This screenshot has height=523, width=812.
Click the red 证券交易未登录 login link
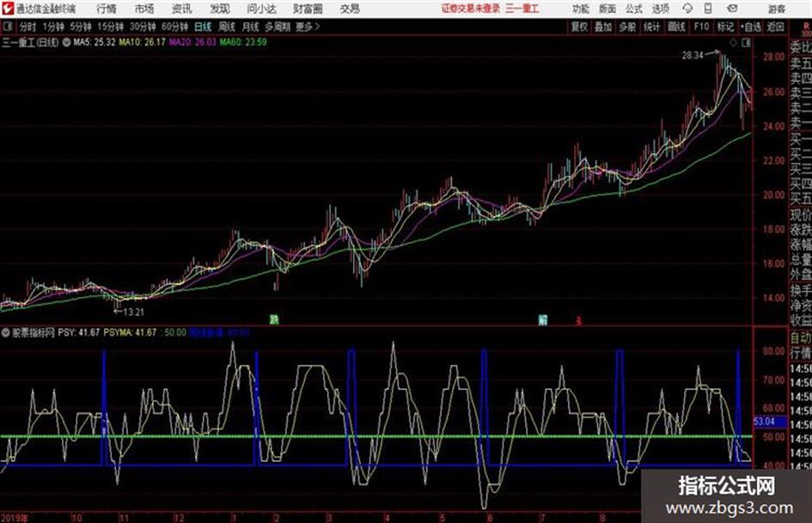(x=471, y=9)
